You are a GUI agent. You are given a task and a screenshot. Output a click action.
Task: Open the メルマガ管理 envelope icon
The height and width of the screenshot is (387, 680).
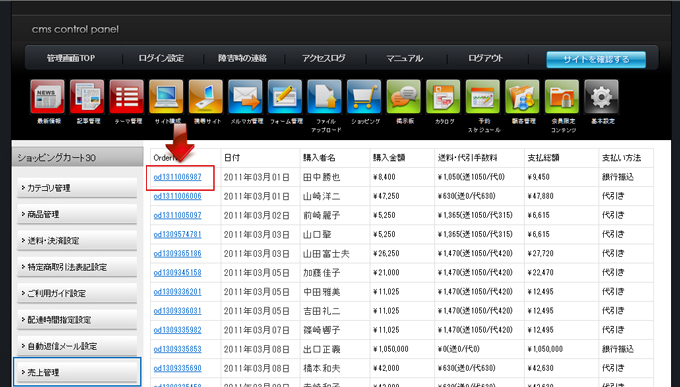(245, 96)
